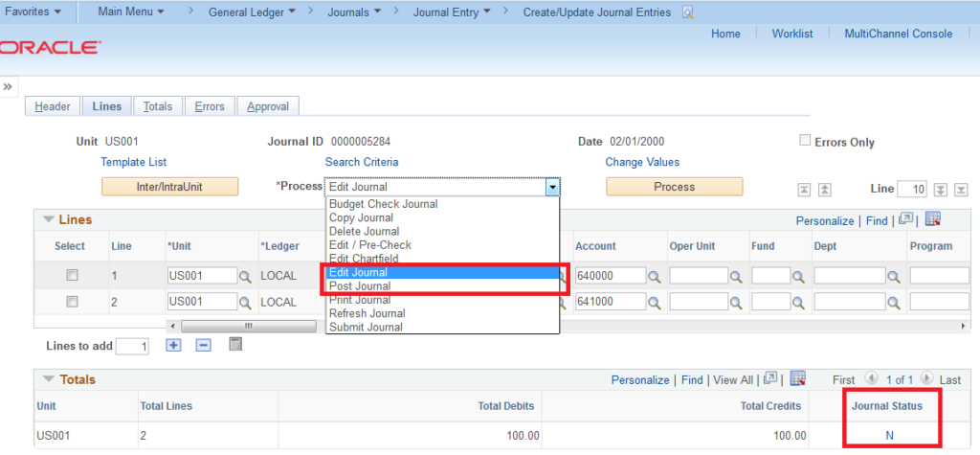Show previous Totals row arrow

point(870,378)
